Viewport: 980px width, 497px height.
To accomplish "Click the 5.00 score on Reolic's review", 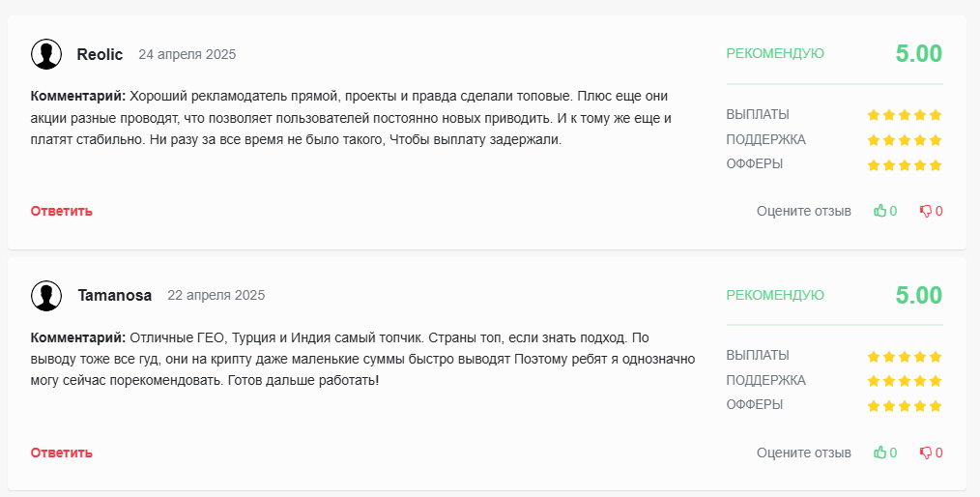I will point(919,54).
